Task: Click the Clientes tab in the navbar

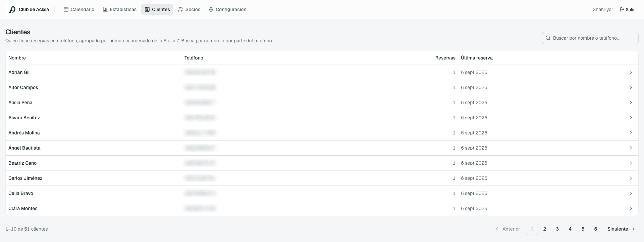Action: 157,9
